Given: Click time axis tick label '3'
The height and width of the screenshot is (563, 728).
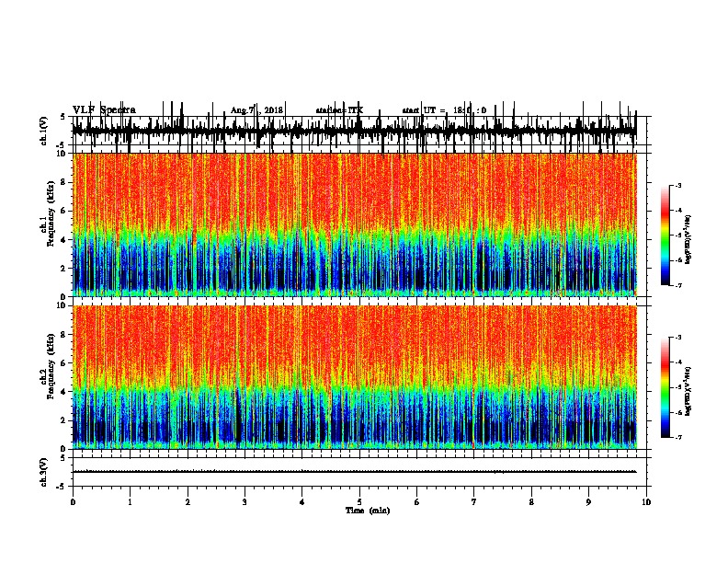Looking at the screenshot, I should click(245, 502).
